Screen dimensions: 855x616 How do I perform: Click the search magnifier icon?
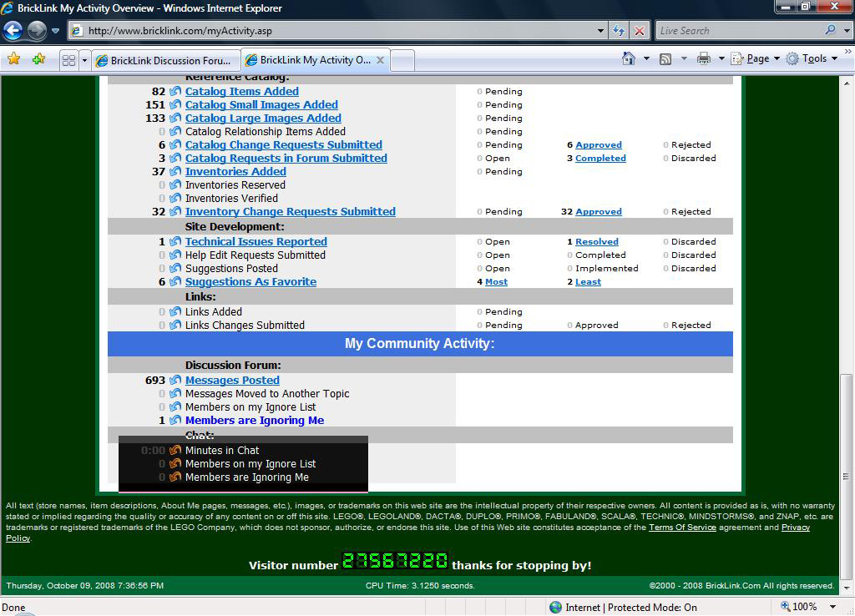pyautogui.click(x=831, y=31)
